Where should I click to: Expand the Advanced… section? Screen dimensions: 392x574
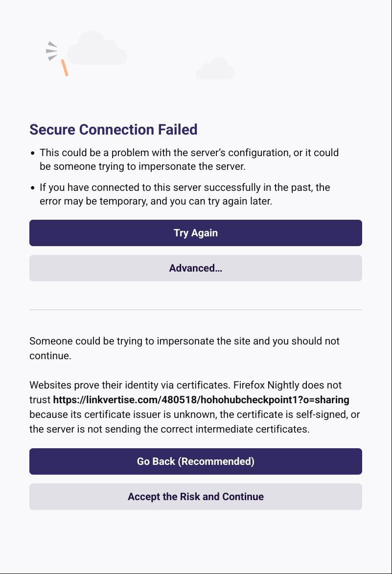196,268
